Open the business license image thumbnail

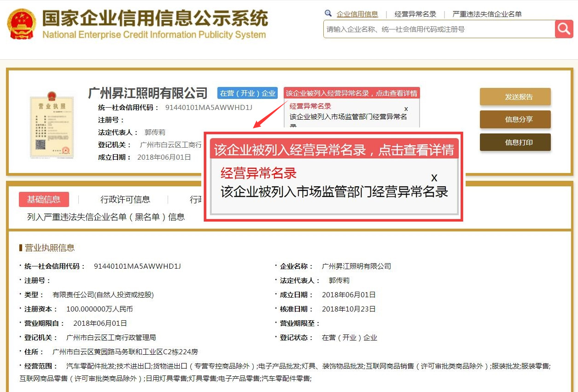coord(52,125)
